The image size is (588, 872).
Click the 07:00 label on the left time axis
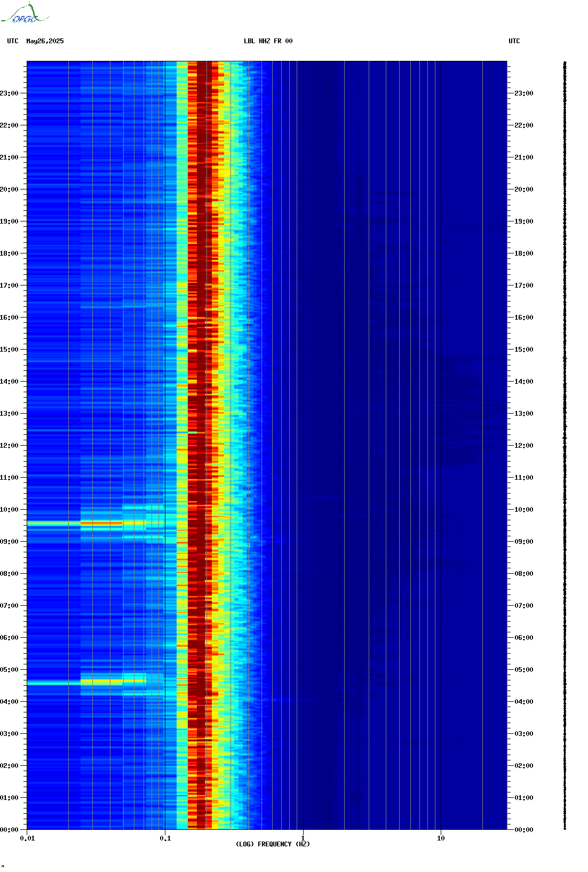9,606
